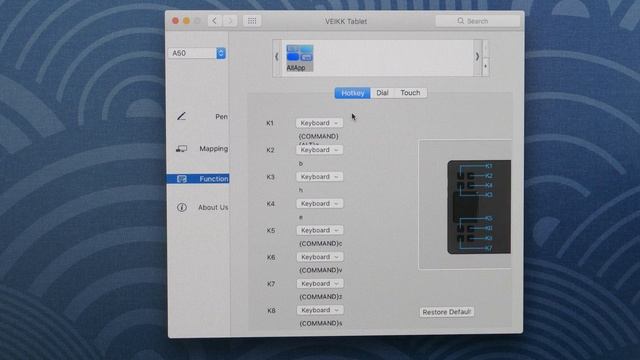Click the application list scrollbar stepper
Viewport: 640px width, 360px height.
[x=485, y=58]
